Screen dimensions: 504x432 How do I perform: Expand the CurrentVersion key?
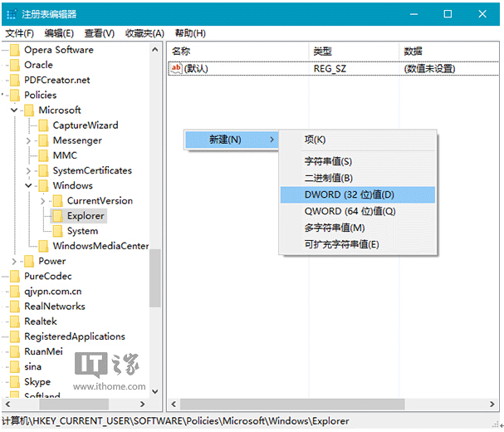43,201
